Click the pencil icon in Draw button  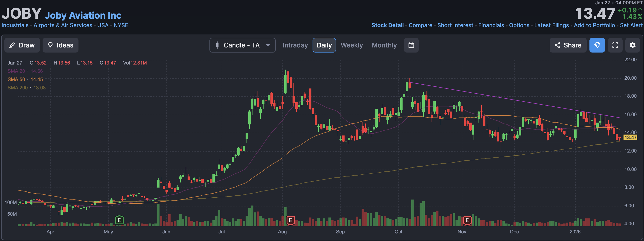coord(12,45)
